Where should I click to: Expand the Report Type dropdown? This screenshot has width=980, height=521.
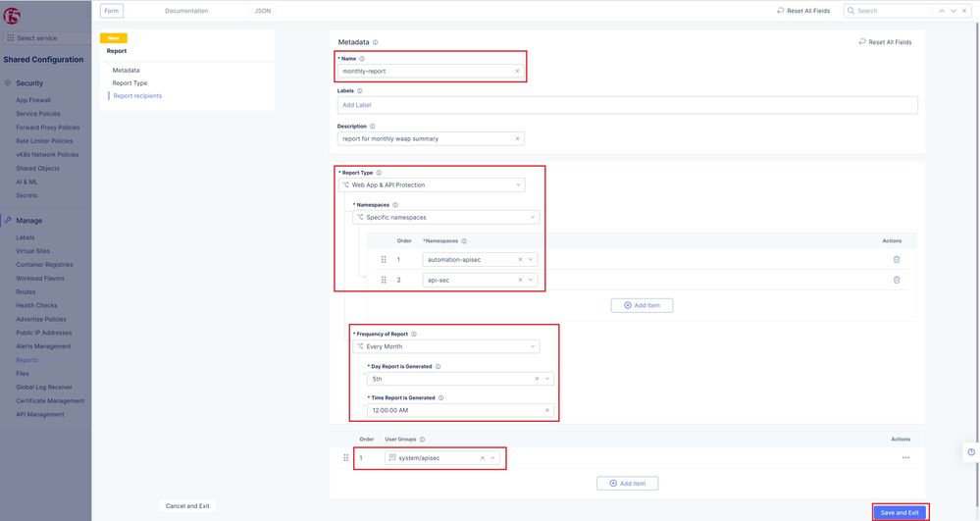(x=517, y=184)
